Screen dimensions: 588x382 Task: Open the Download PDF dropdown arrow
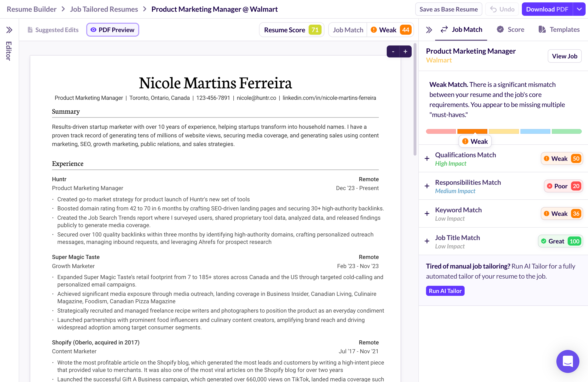(579, 9)
